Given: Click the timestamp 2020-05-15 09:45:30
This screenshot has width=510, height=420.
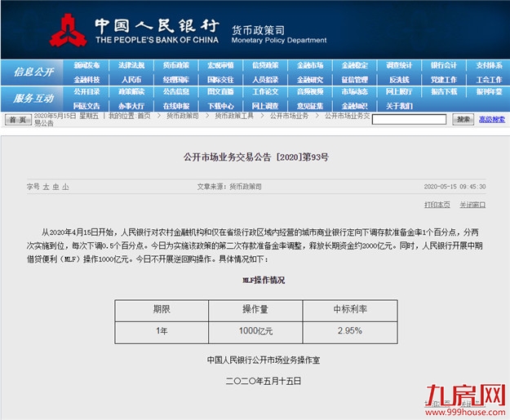Looking at the screenshot, I should (x=455, y=187).
